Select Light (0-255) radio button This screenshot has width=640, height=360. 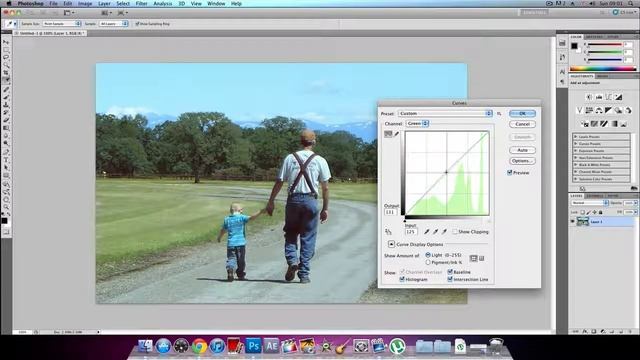pos(428,255)
